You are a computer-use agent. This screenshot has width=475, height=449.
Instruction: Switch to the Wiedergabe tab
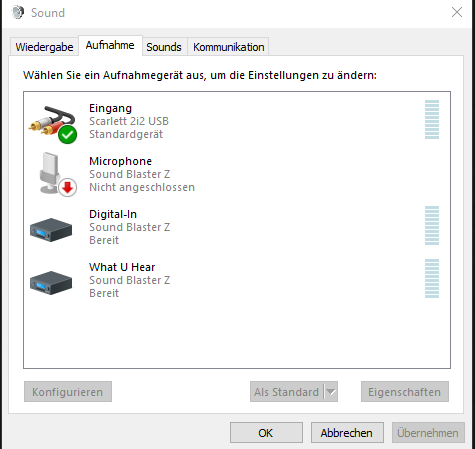[44, 47]
